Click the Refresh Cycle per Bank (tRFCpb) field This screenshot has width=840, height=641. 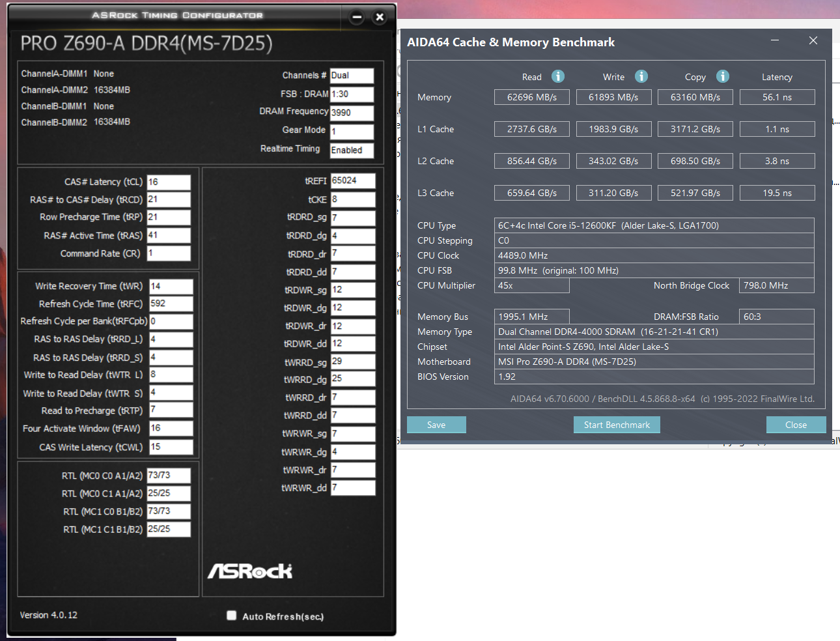pyautogui.click(x=171, y=322)
